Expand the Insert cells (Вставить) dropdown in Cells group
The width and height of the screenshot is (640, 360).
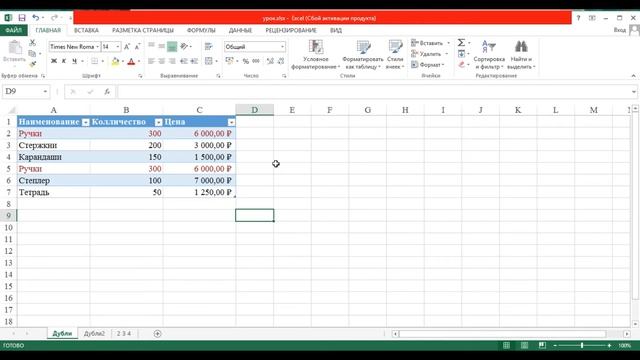point(448,43)
